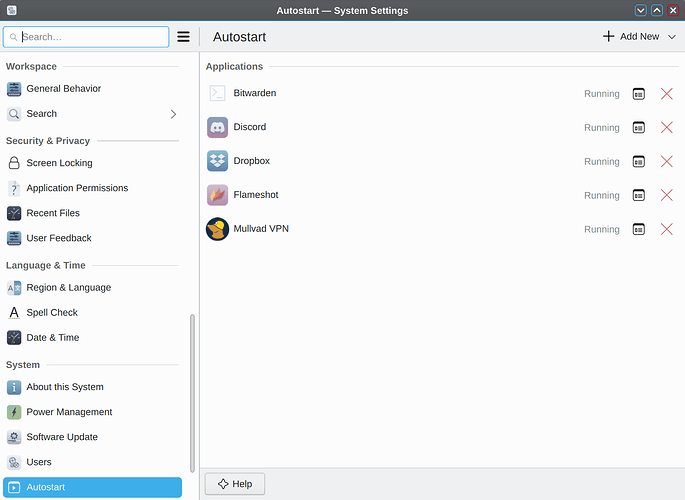Expand the Add New dropdown arrow
Screen dimensions: 685x500
(x=671, y=37)
